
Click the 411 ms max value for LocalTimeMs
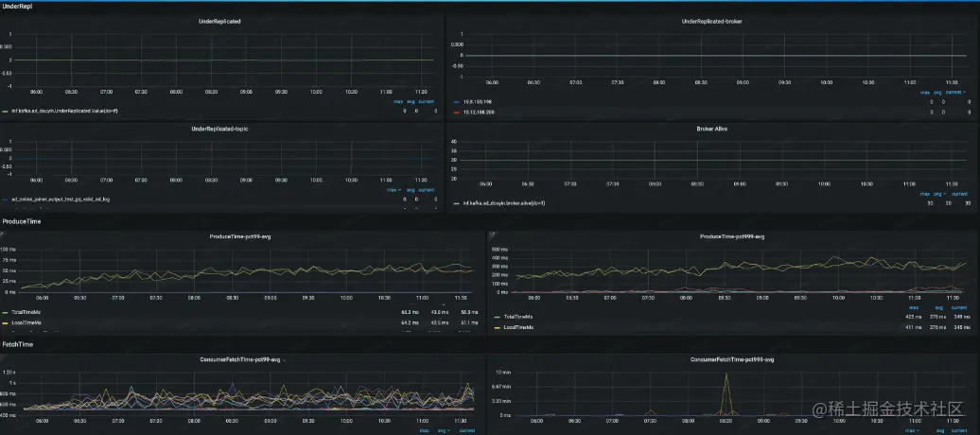pos(914,327)
